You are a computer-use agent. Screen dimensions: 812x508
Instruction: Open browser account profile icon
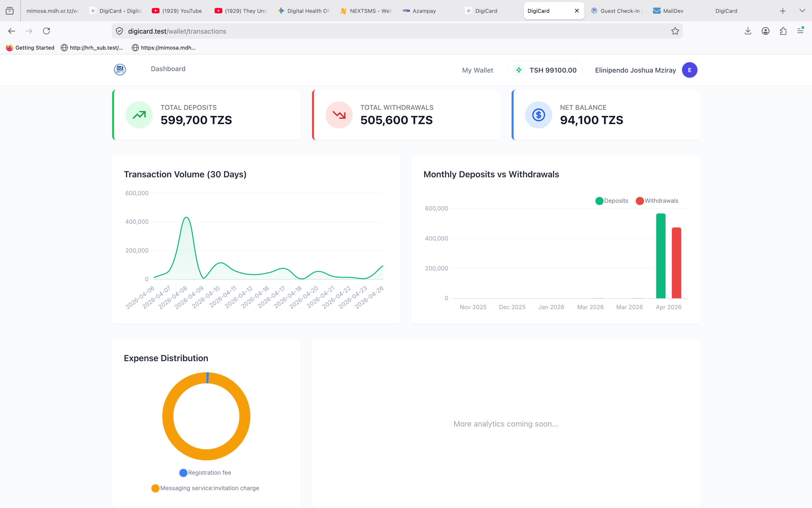(765, 31)
